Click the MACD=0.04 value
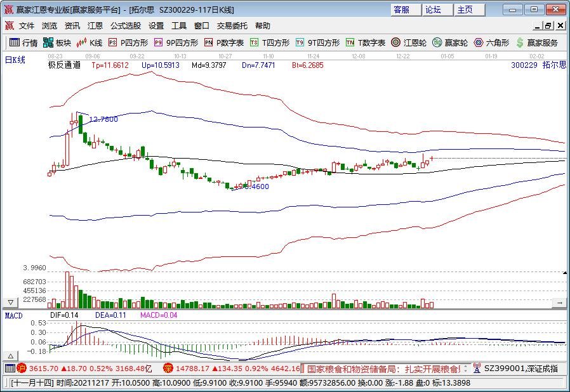This screenshot has width=570, height=392. [x=159, y=315]
